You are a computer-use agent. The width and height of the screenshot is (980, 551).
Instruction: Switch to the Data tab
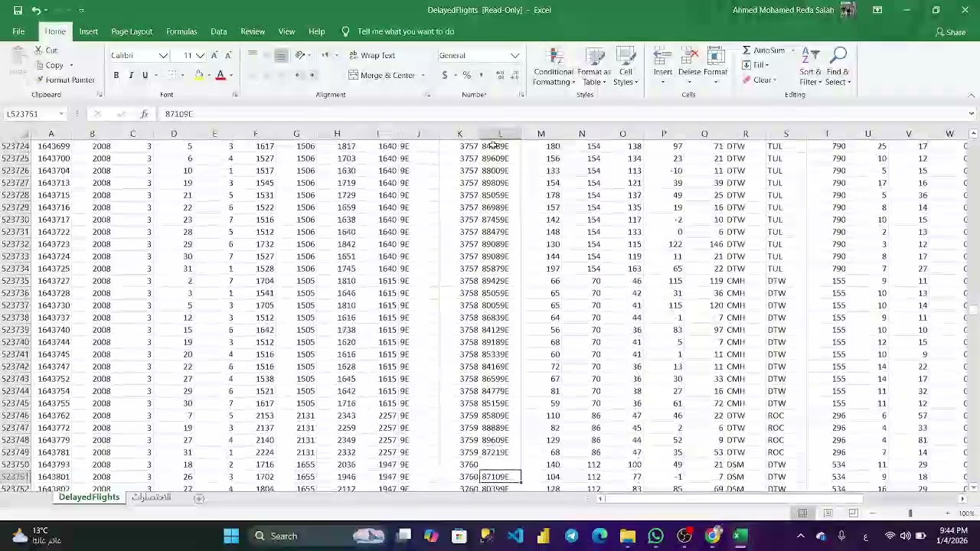click(x=219, y=31)
